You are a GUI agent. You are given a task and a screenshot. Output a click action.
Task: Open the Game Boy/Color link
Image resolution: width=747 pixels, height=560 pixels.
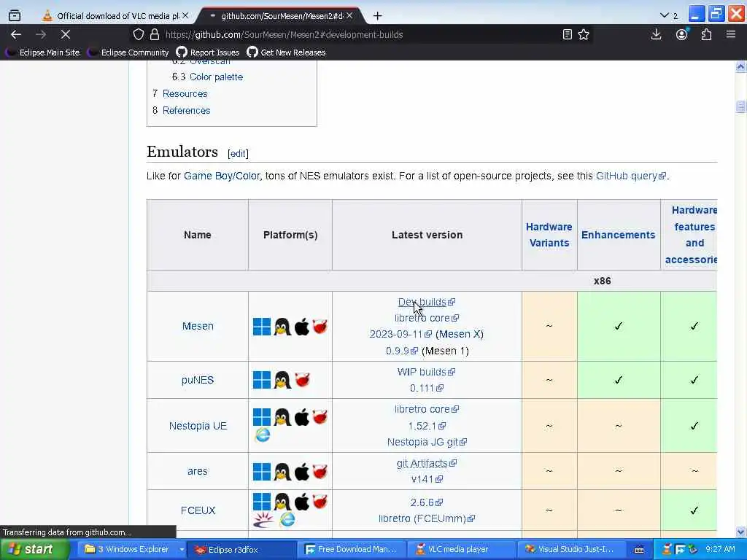click(x=222, y=176)
